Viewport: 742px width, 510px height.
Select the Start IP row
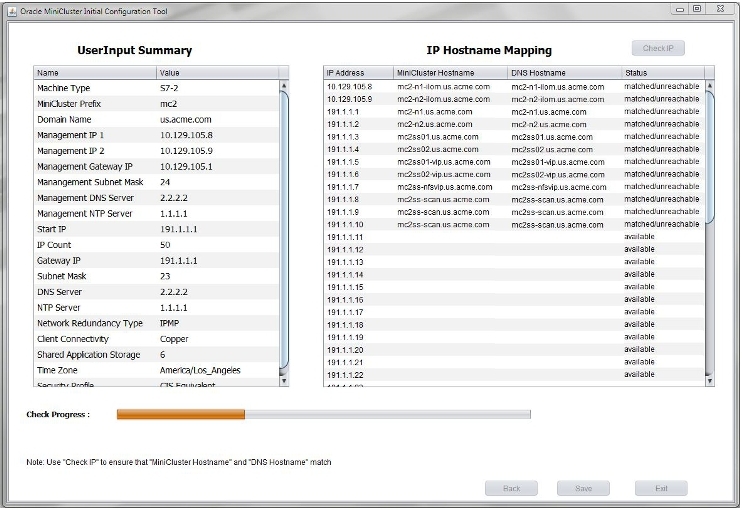157,229
